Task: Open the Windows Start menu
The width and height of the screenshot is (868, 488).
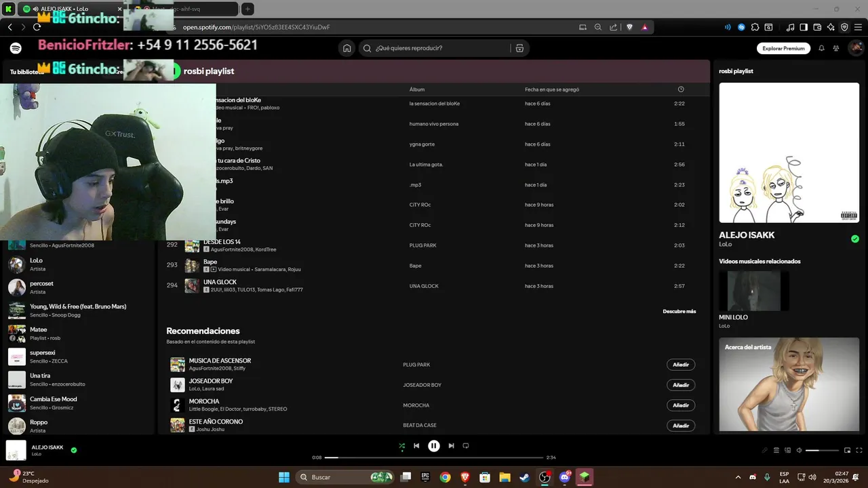Action: tap(284, 477)
